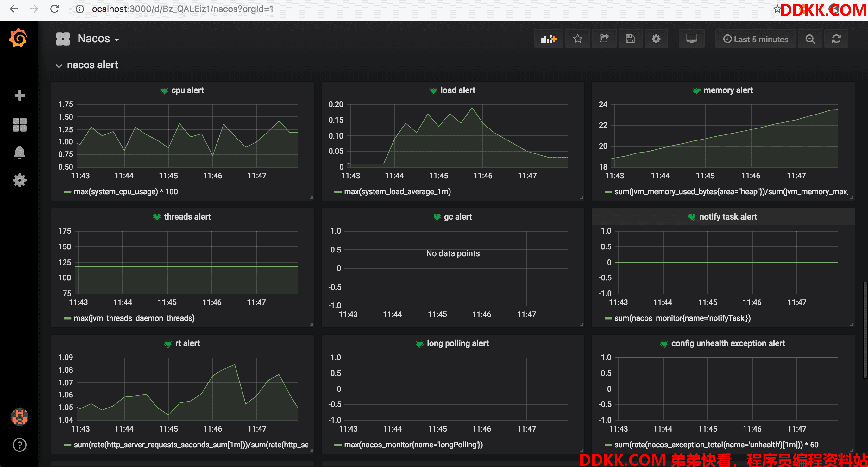868x467 pixels.
Task: Toggle max(jvm_threads_daemon_threads) legend series
Action: pyautogui.click(x=134, y=319)
